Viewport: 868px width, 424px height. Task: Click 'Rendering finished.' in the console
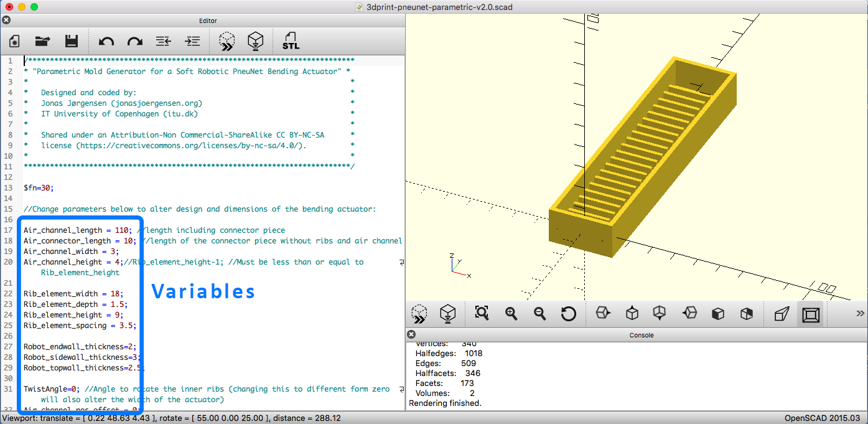tap(445, 403)
